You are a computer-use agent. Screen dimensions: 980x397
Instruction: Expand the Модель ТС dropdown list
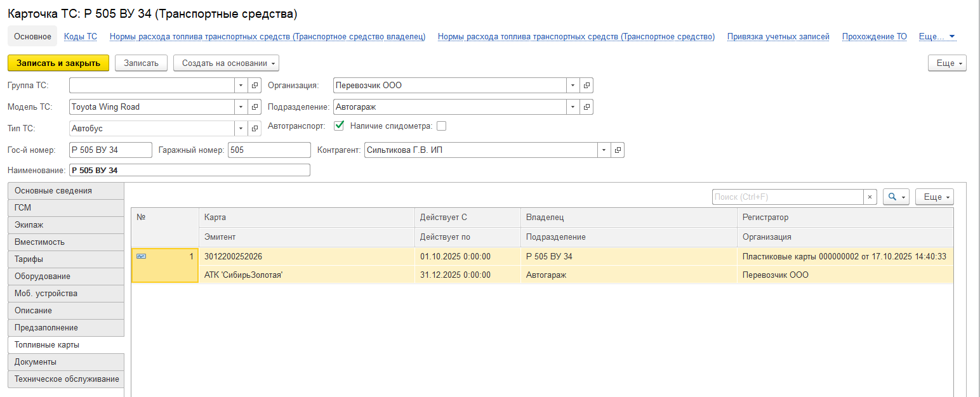coord(241,107)
